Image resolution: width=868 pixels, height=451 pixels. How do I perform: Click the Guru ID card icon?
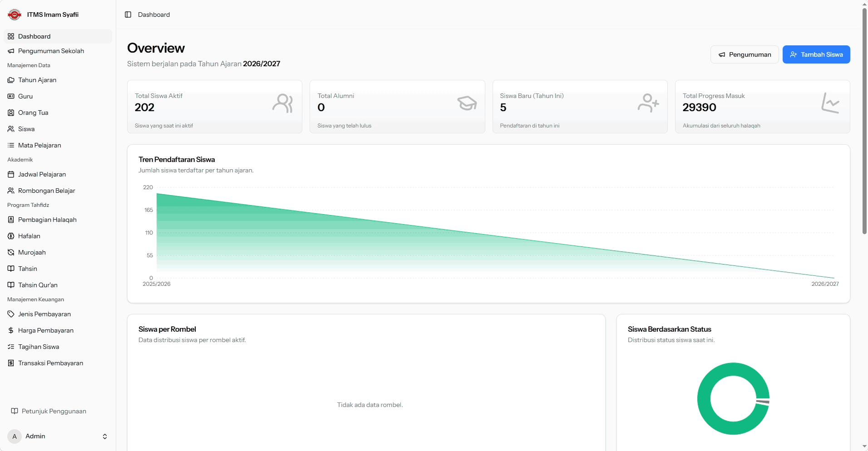pos(11,96)
